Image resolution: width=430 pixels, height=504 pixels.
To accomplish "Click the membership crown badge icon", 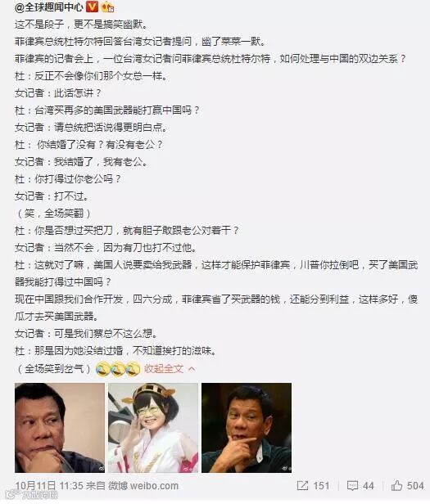I will click(108, 7).
